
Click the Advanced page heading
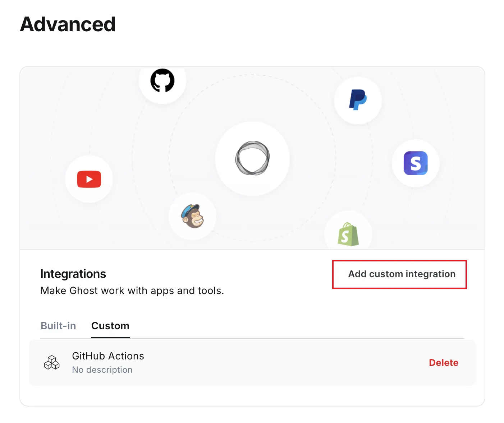[x=67, y=24]
